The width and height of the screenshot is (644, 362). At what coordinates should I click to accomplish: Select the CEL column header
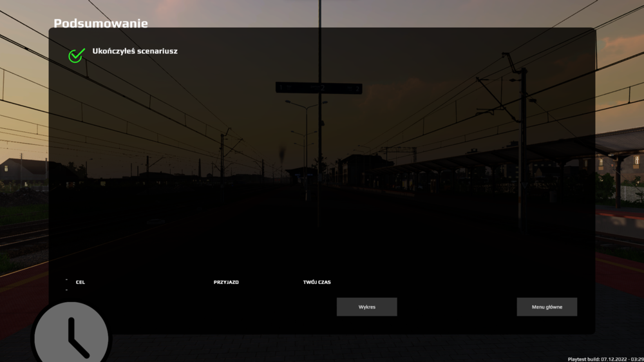(x=80, y=282)
